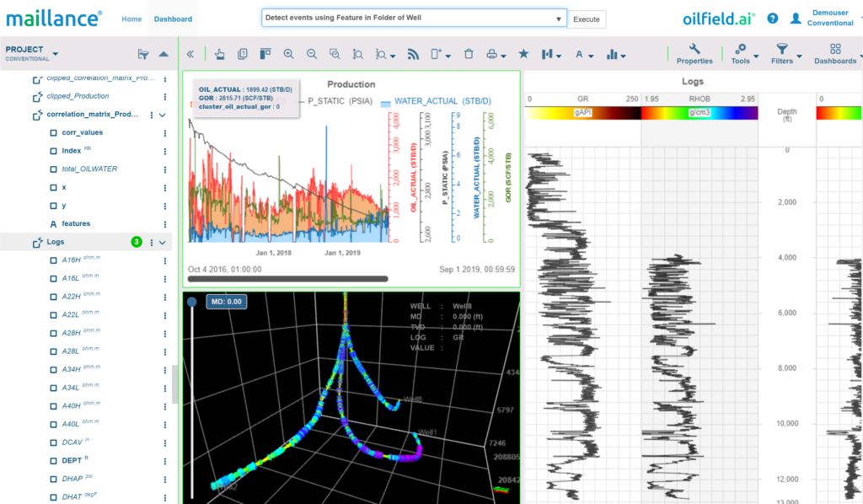The height and width of the screenshot is (504, 863).
Task: Open the add new panel dropdown
Action: coord(441,54)
